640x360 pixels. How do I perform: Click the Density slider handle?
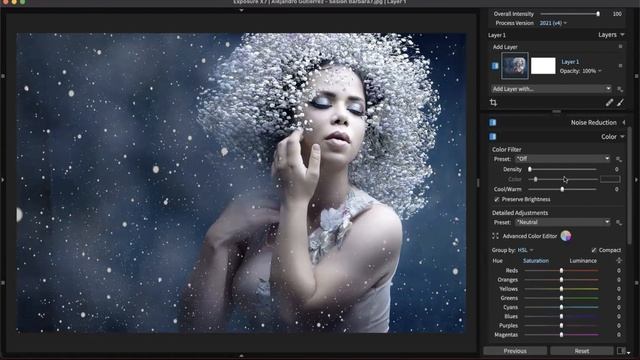tap(530, 169)
